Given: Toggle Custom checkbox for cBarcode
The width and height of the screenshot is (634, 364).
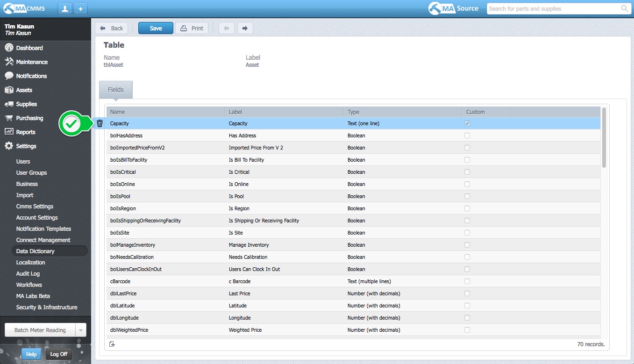Looking at the screenshot, I should tap(467, 281).
